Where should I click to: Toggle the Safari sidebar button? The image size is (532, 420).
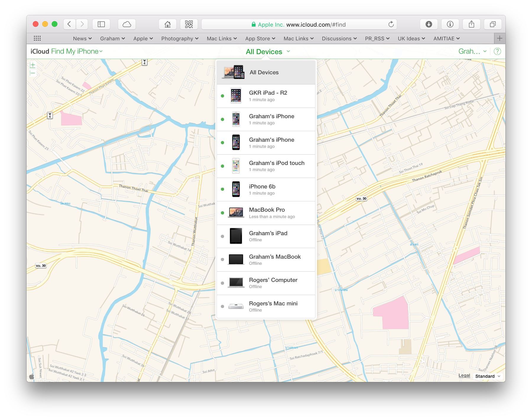pos(101,24)
